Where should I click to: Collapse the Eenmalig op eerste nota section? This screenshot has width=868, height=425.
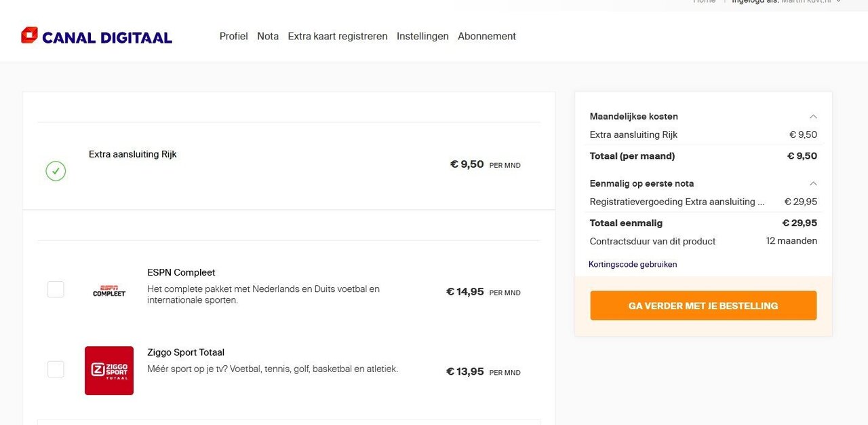813,183
